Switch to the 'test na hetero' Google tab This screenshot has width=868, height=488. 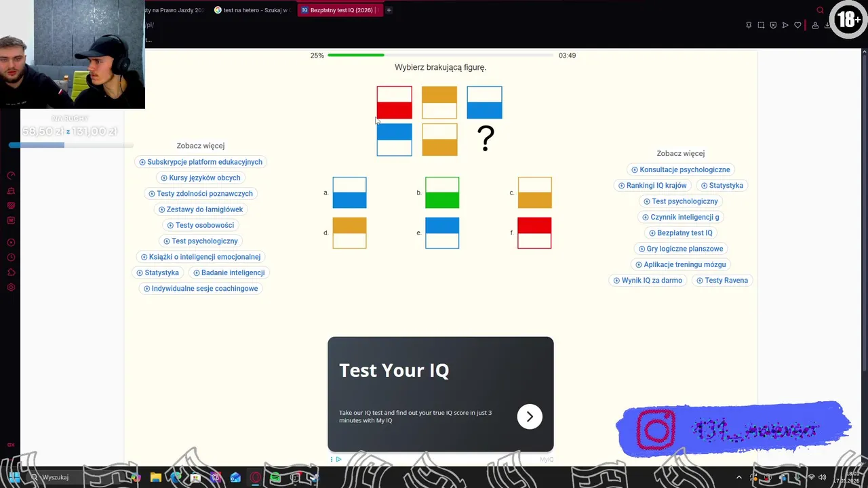click(252, 10)
